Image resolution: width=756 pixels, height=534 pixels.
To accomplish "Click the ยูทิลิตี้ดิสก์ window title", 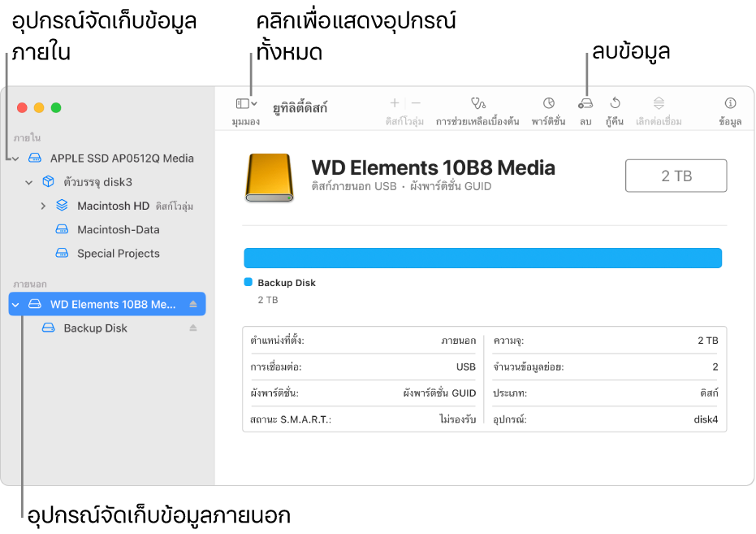I will click(300, 107).
